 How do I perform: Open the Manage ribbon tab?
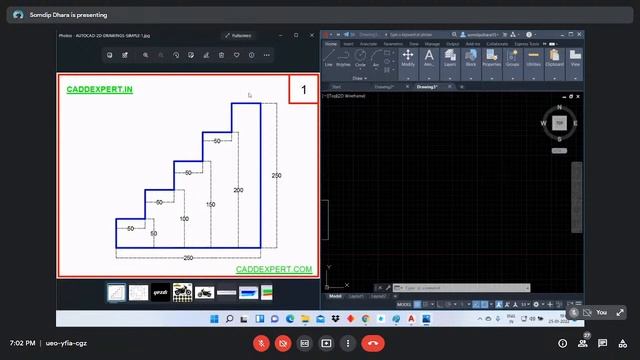[432, 44]
